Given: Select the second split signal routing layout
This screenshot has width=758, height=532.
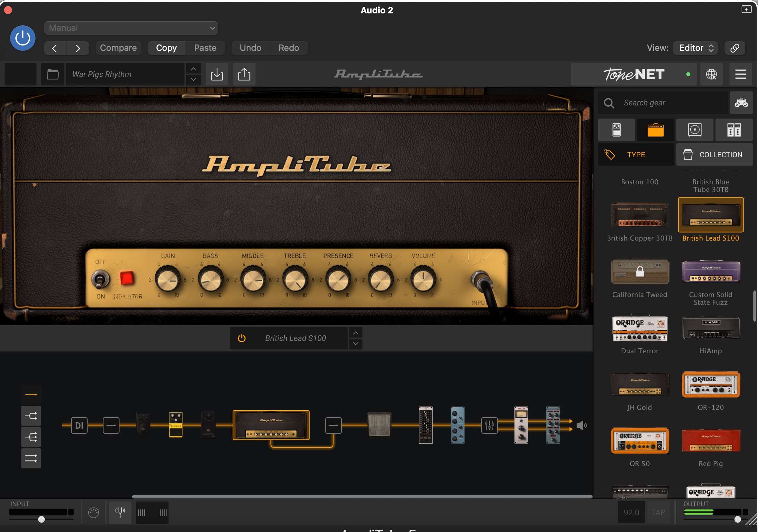Looking at the screenshot, I should click(x=31, y=416).
